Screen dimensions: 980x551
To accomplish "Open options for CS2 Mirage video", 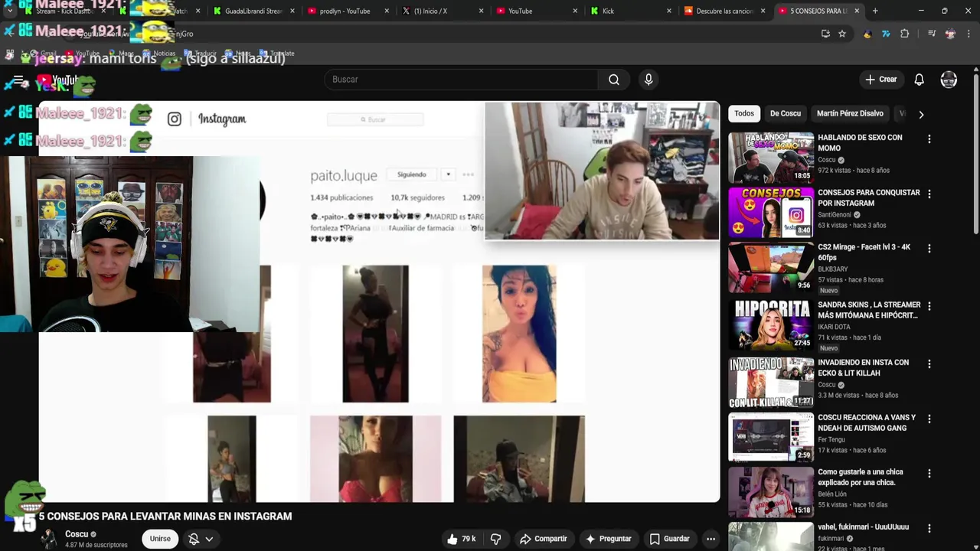I will tap(929, 249).
